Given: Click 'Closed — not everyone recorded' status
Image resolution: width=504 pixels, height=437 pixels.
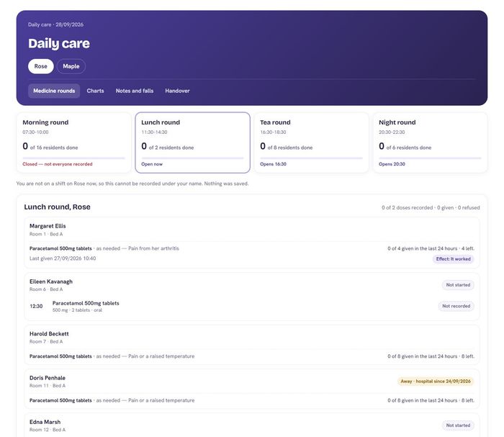Looking at the screenshot, I should coord(57,164).
